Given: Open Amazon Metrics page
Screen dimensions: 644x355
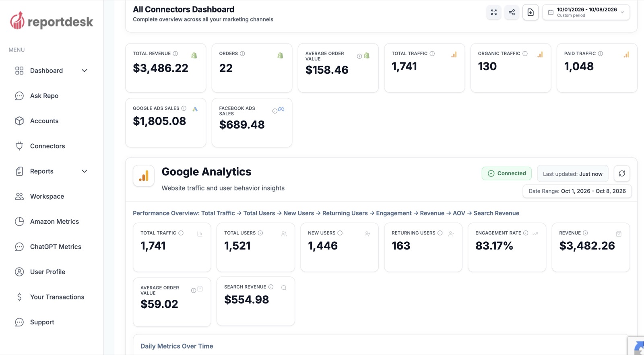Looking at the screenshot, I should (54, 222).
